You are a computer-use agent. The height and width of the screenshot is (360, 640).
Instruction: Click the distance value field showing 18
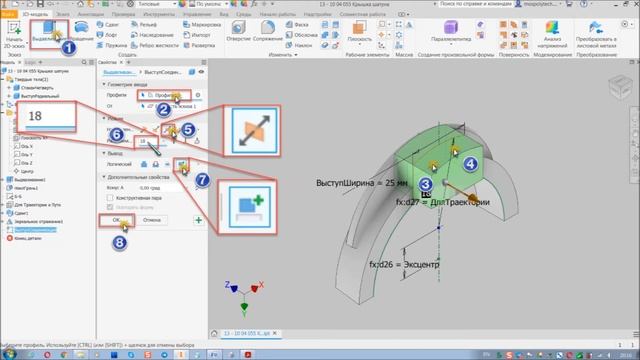click(x=146, y=141)
